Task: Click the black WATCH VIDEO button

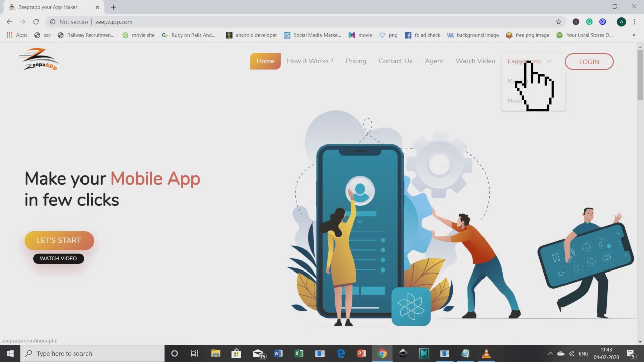Action: tap(58, 258)
